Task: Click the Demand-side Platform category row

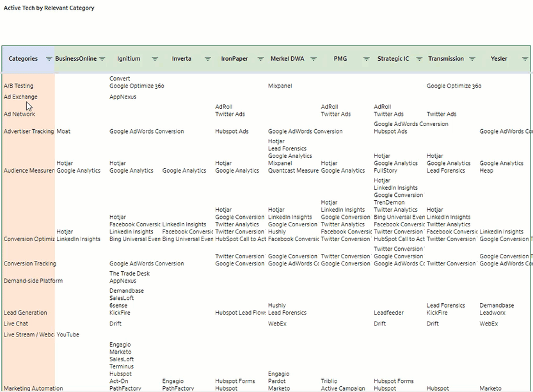Action: pos(33,281)
